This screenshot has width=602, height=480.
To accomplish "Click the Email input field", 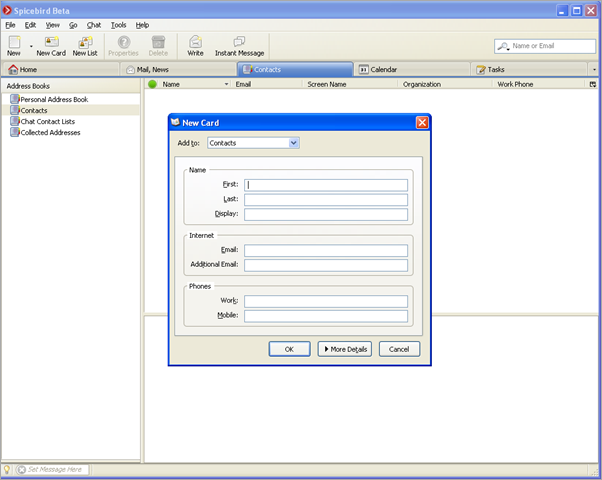I will [326, 251].
